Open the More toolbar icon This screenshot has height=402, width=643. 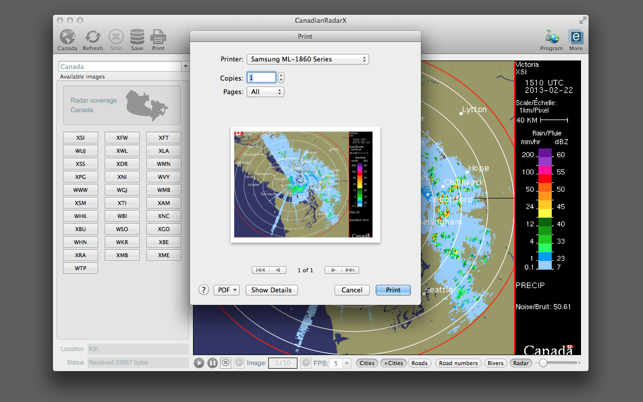click(x=576, y=40)
